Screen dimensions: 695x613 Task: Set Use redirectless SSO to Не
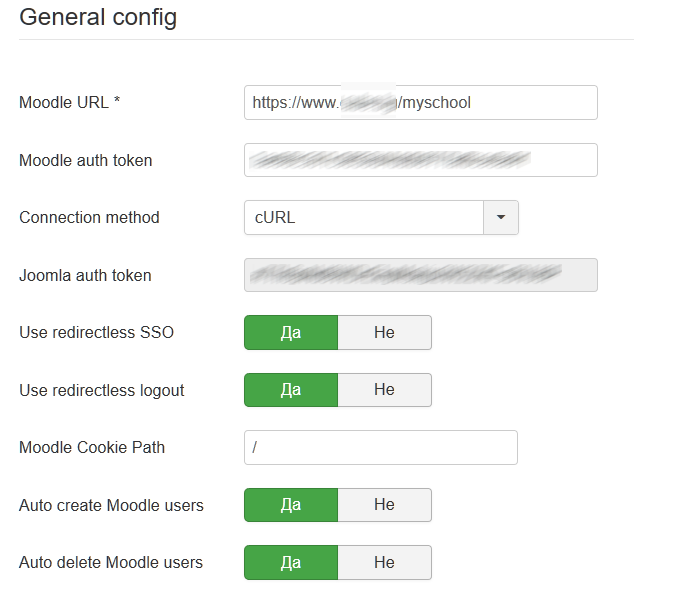click(x=384, y=332)
